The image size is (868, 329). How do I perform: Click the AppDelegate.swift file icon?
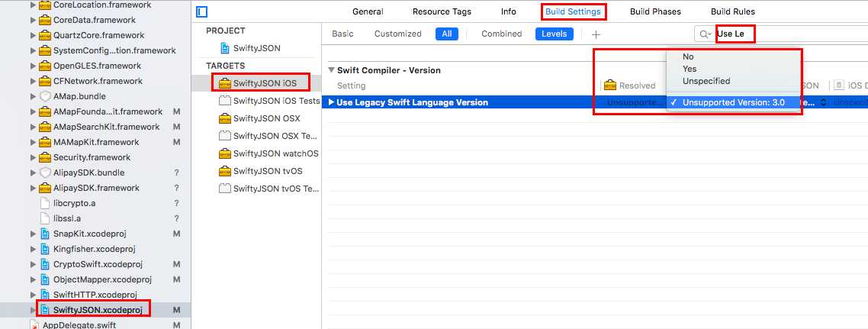[x=34, y=325]
